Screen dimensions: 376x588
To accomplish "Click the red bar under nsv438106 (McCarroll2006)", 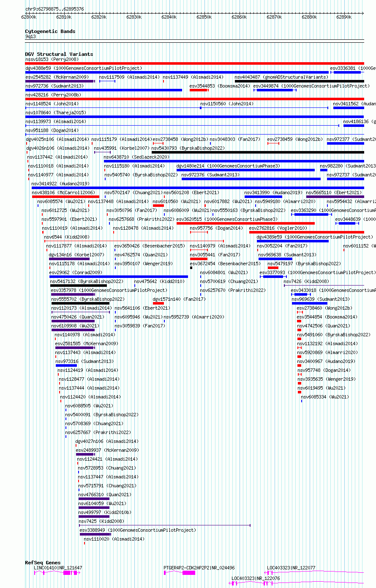I will (x=65, y=197).
